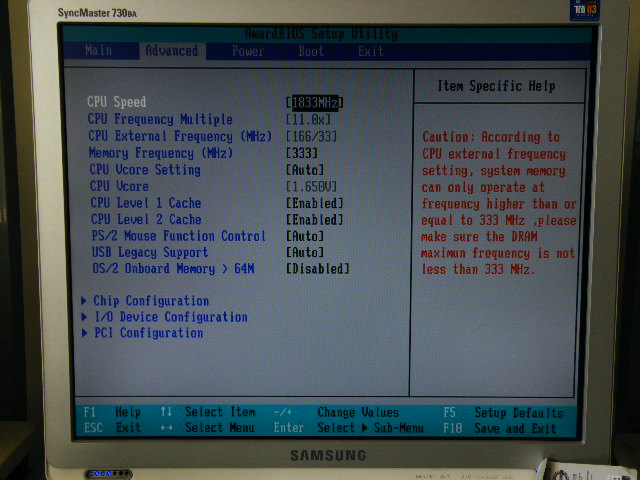
Task: Click the OS/2 Onboard Memory > 64M label
Action: (173, 269)
